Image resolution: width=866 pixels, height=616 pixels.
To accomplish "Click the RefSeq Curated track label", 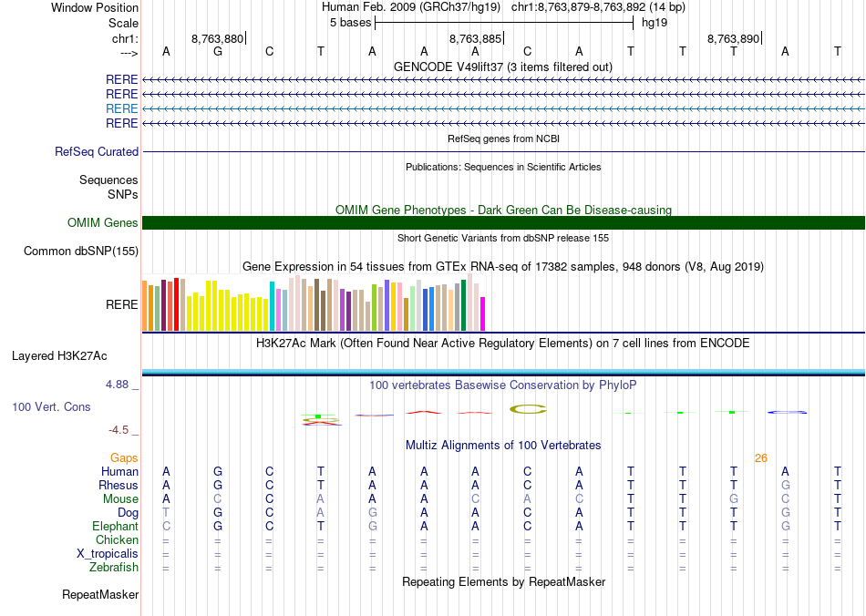I will [x=96, y=151].
